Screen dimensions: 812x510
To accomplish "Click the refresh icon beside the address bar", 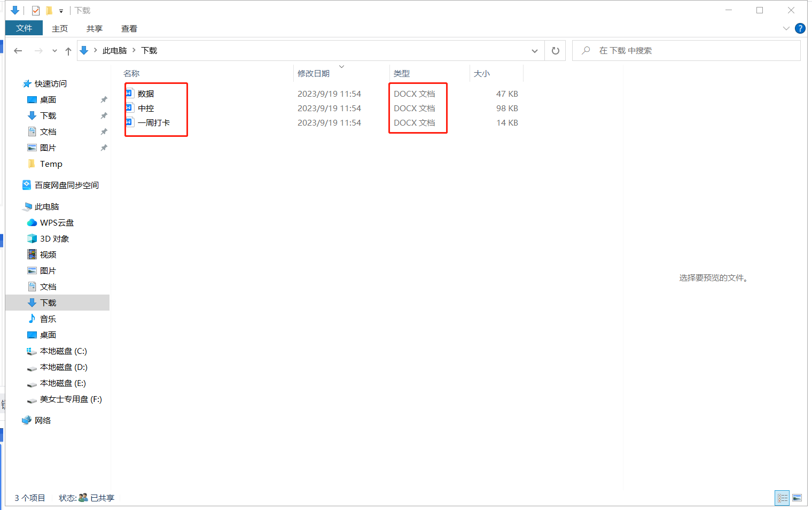I will pyautogui.click(x=555, y=50).
